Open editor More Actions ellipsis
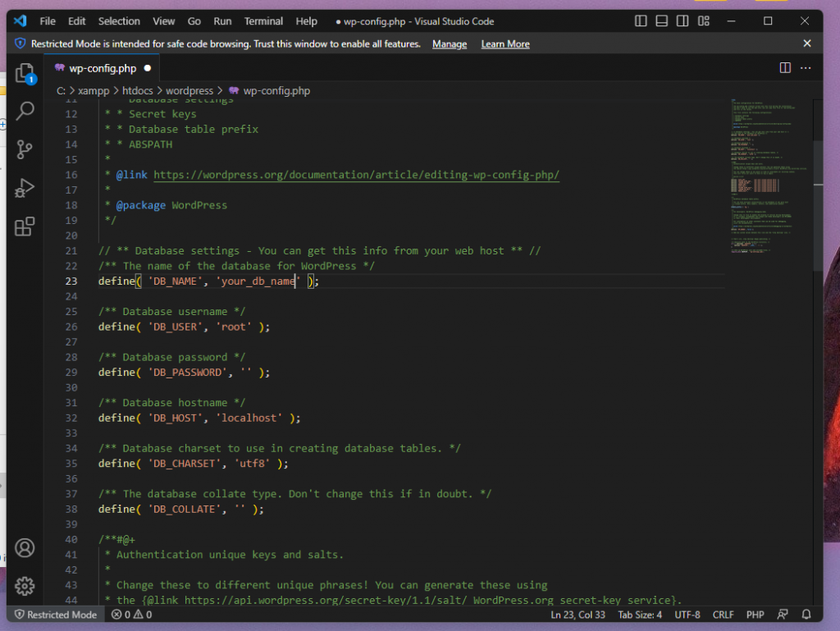Image resolution: width=840 pixels, height=631 pixels. [806, 68]
